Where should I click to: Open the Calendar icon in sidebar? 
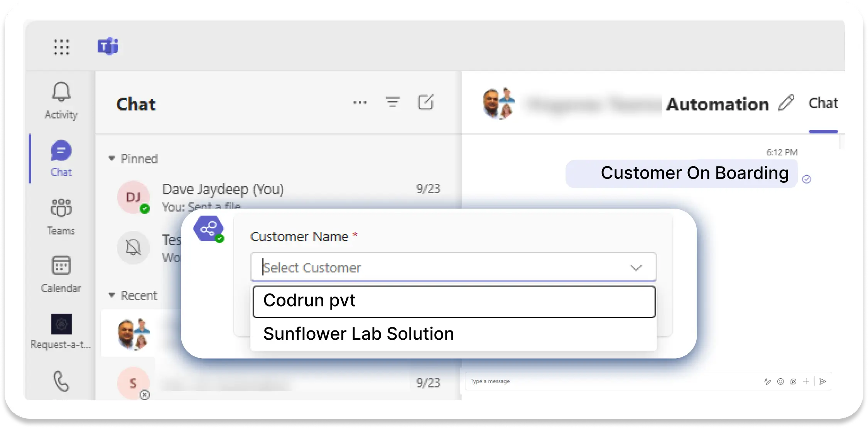point(60,268)
